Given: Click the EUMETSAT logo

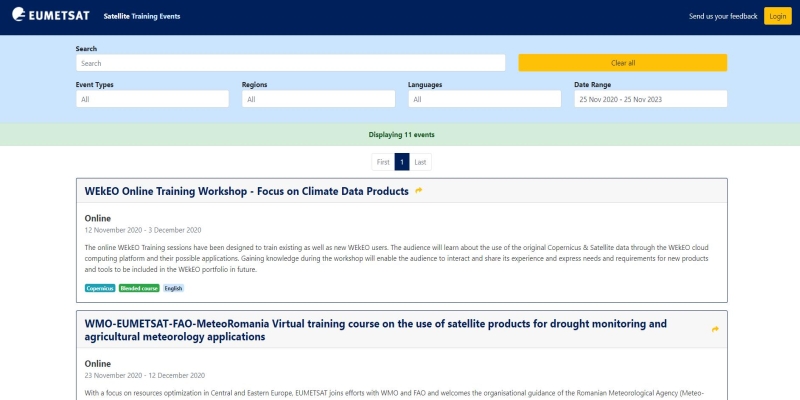Looking at the screenshot, I should (51, 15).
